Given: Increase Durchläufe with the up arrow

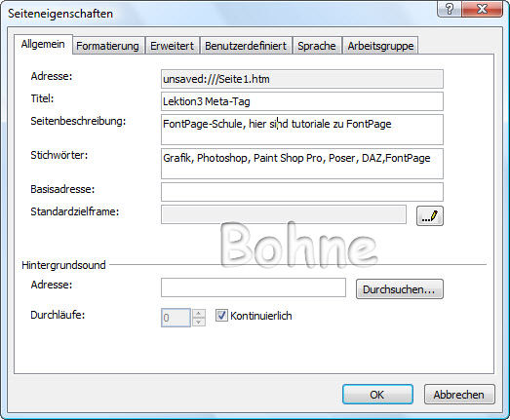Looking at the screenshot, I should [x=199, y=314].
